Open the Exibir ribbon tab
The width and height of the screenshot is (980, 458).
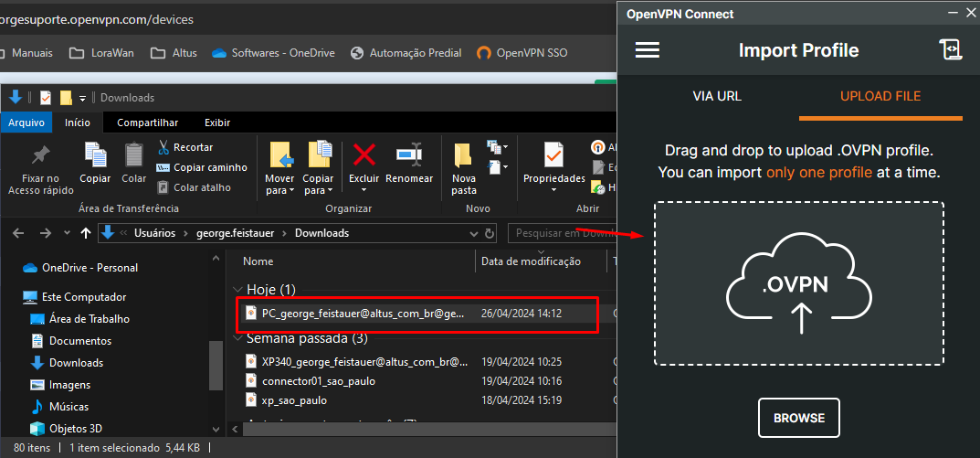click(217, 122)
